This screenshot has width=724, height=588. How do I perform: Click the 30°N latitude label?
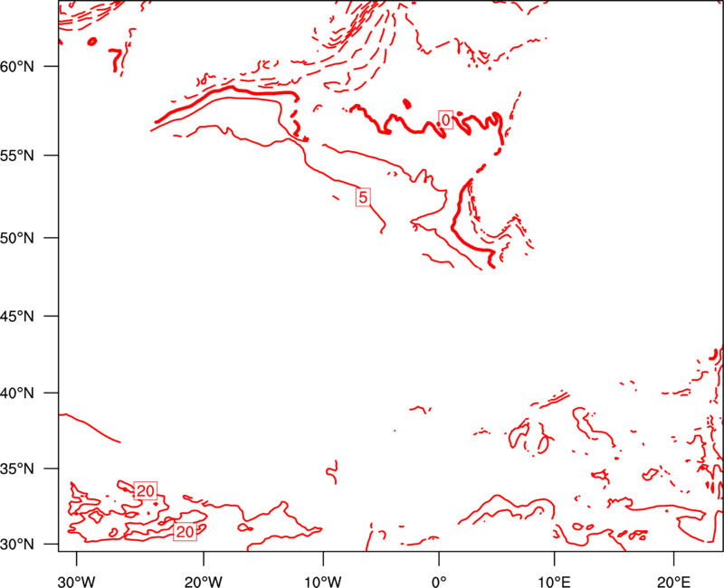point(17,544)
